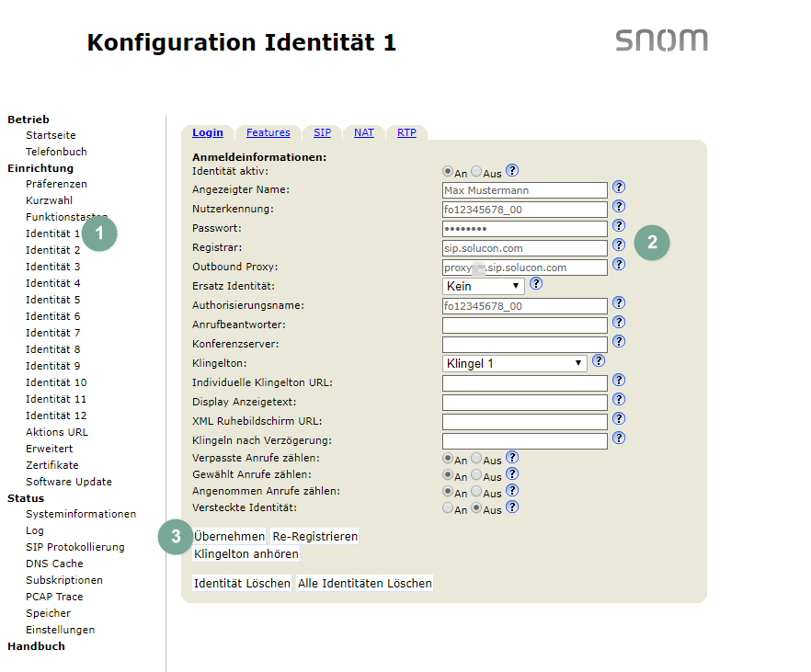
Task: Enable Verpasste Anrufe zählen with An
Action: 448,458
